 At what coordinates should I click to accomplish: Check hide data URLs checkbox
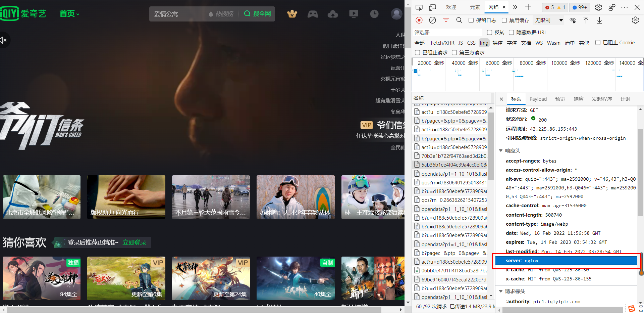click(x=511, y=33)
